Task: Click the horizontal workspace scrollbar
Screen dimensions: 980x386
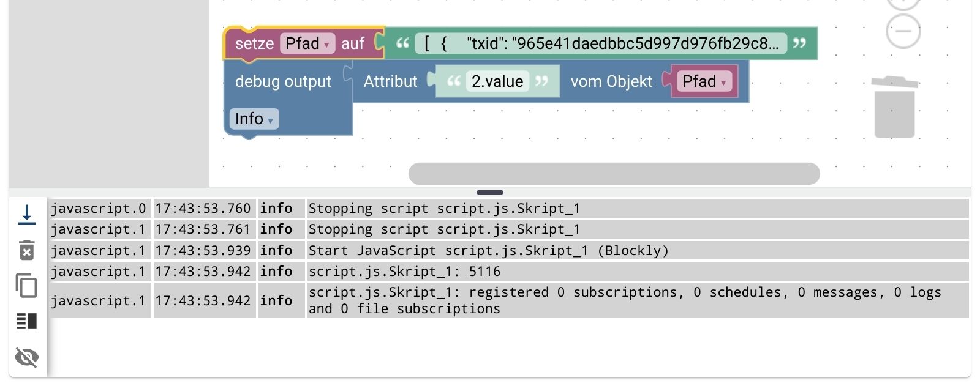Action: [614, 173]
